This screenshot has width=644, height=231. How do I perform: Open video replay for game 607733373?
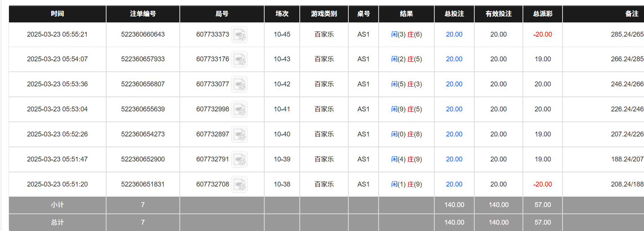pos(240,34)
